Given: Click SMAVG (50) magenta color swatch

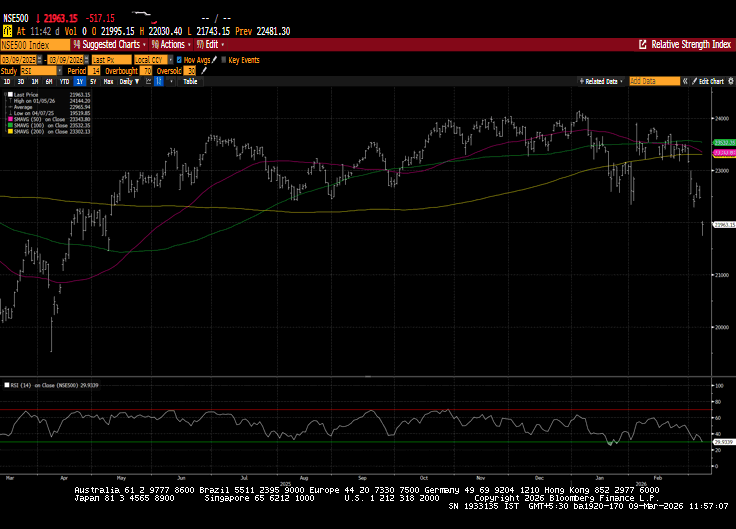Looking at the screenshot, I should [x=10, y=119].
